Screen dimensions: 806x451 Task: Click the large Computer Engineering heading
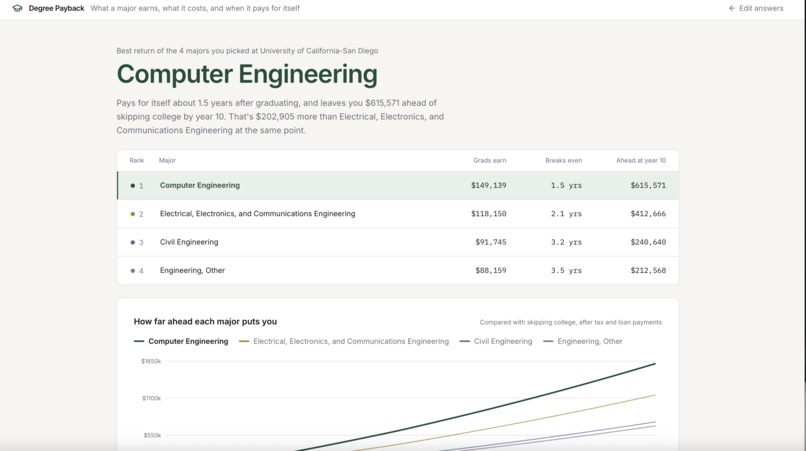(247, 74)
